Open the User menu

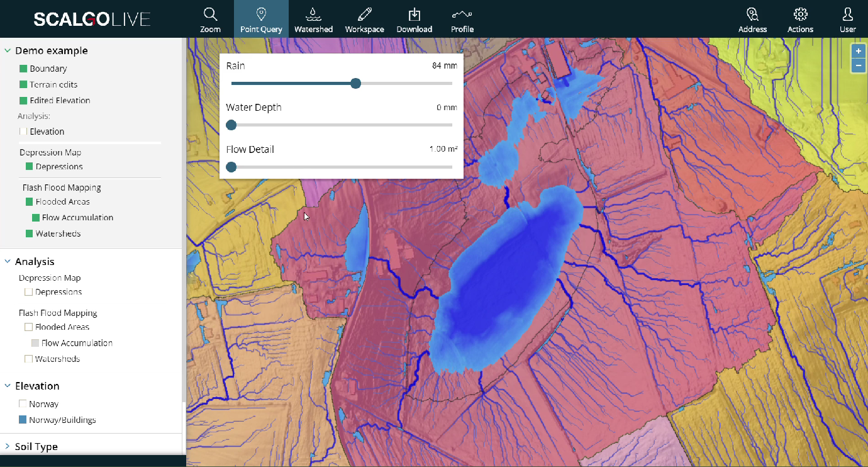tap(847, 20)
